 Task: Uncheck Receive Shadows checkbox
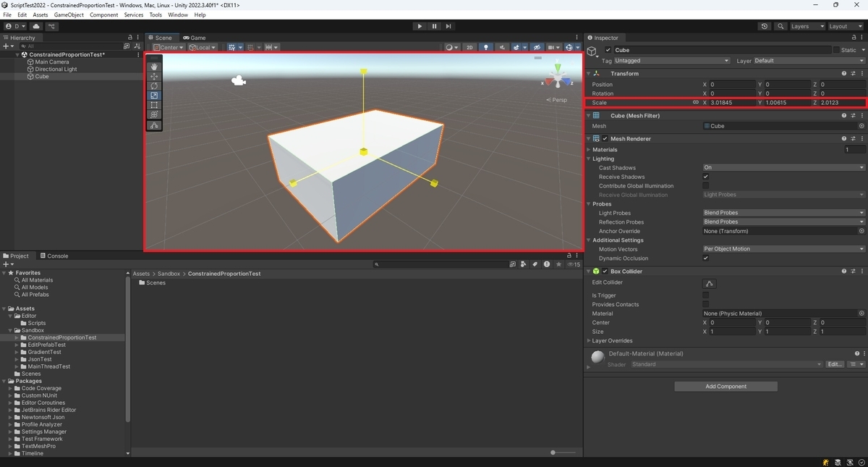tap(706, 177)
